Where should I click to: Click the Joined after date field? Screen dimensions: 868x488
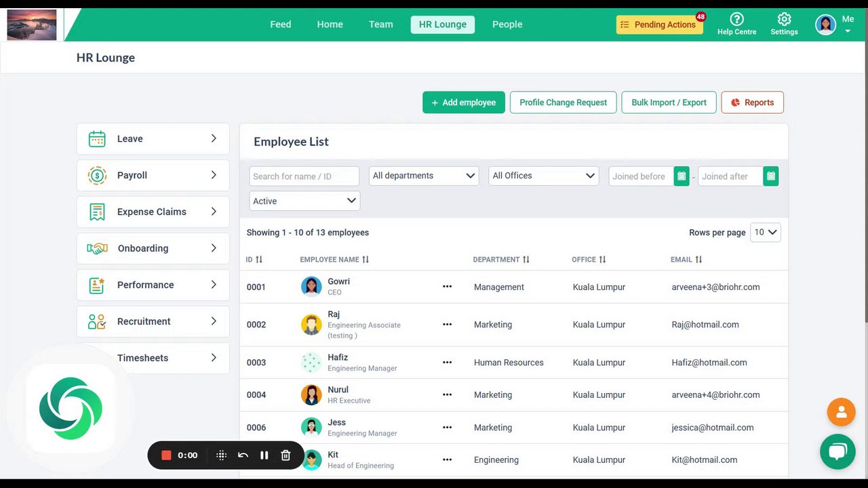[731, 176]
